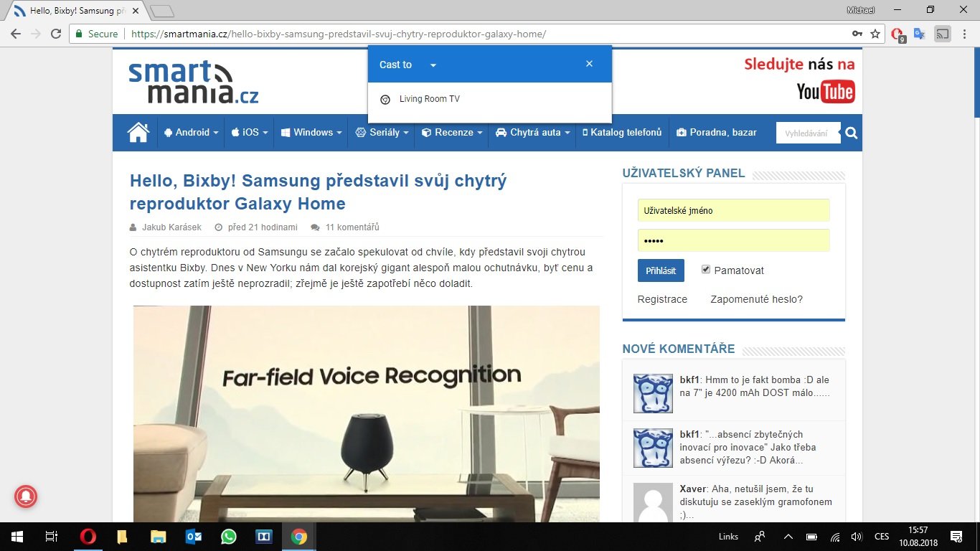Open the Android navigation menu
Image resolution: width=980 pixels, height=551 pixels.
pyautogui.click(x=190, y=132)
